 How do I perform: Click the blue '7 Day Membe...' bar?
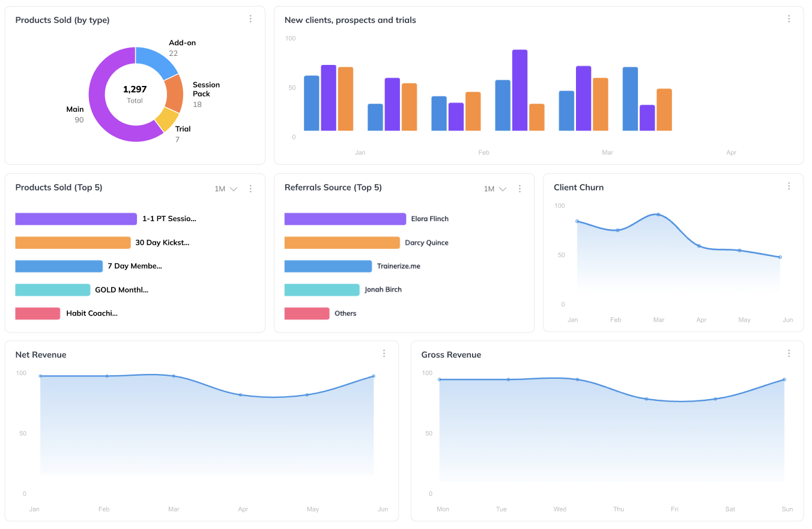(59, 266)
